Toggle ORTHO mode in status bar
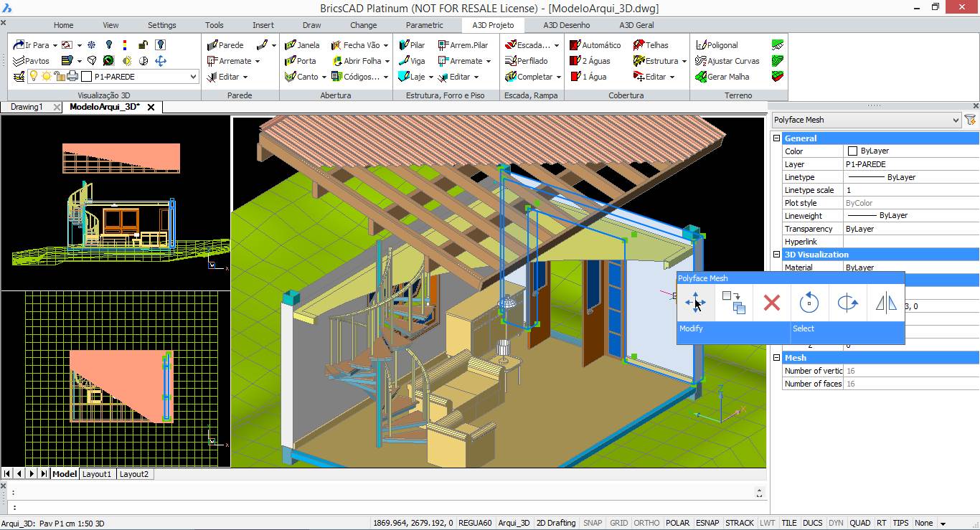980x530 pixels. tap(646, 523)
